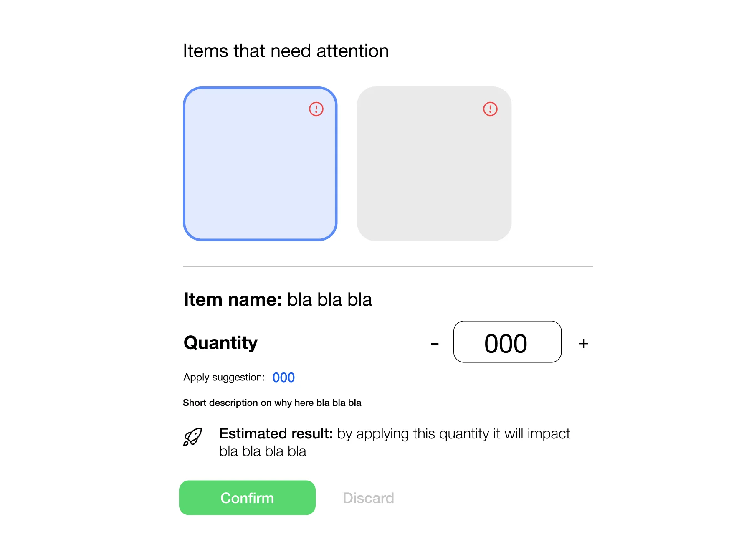Click the item name value 'bla bla bla'
The image size is (749, 560).
coord(329,299)
